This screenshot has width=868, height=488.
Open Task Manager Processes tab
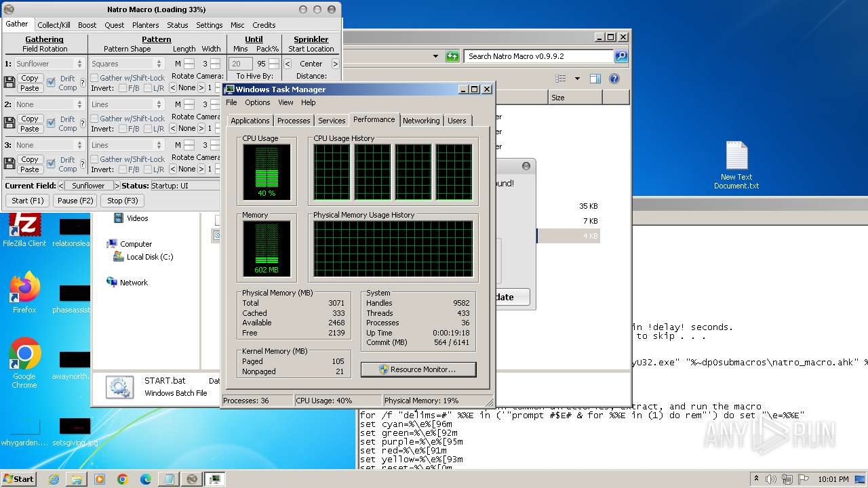tap(294, 121)
